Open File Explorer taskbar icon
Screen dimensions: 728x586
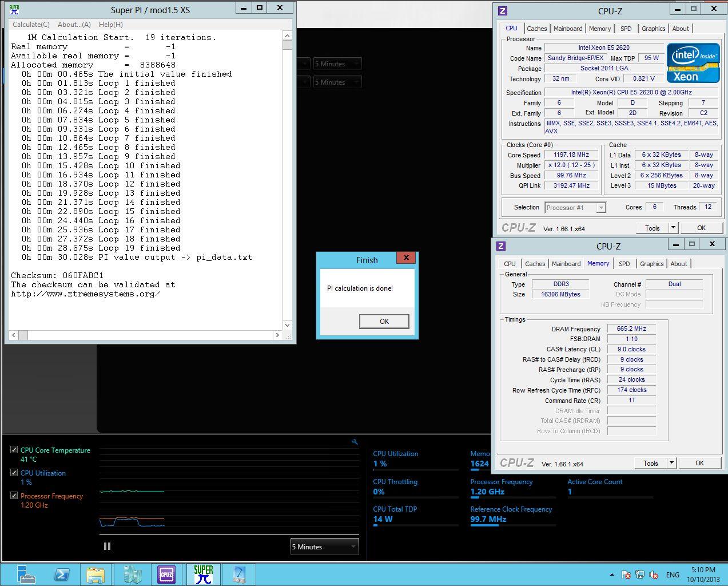coord(96,574)
